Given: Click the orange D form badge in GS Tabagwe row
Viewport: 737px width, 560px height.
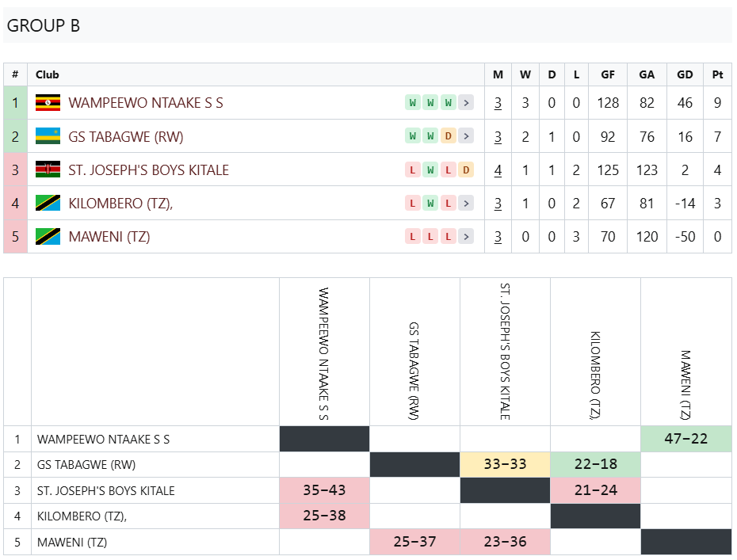Looking at the screenshot, I should tap(449, 136).
